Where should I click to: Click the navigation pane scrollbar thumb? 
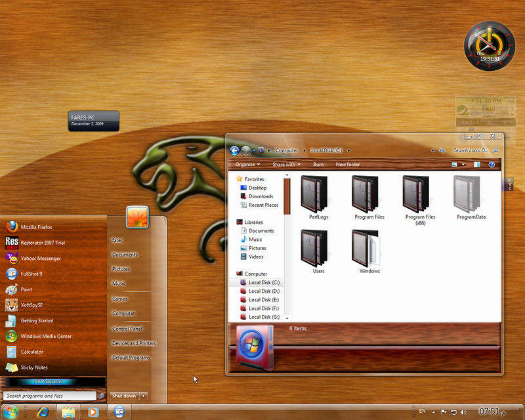pyautogui.click(x=287, y=196)
